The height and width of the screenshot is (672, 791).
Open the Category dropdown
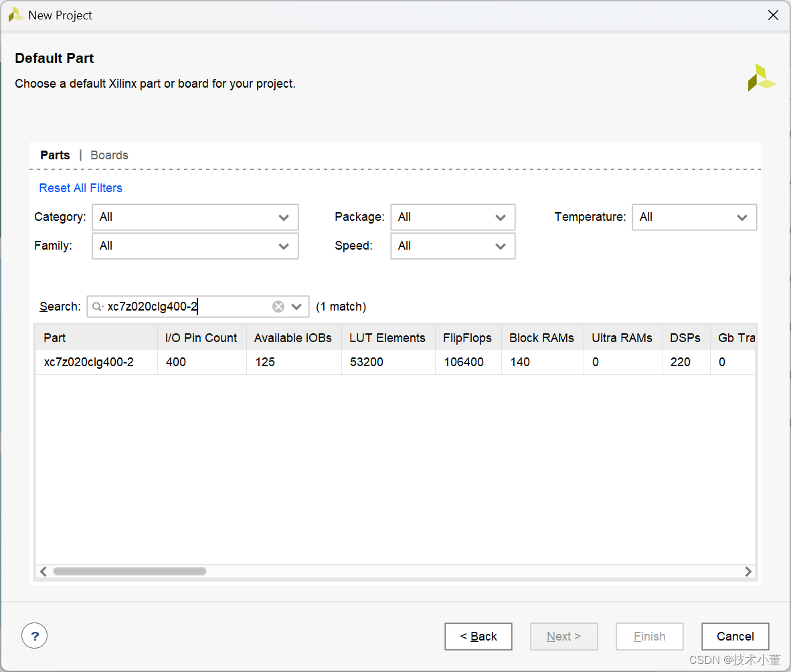coord(195,218)
